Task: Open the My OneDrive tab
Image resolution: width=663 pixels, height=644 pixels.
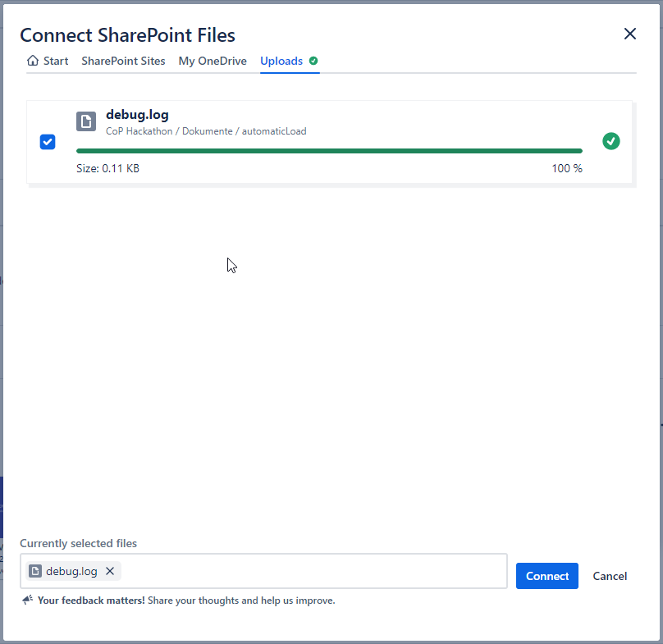Action: 213,61
